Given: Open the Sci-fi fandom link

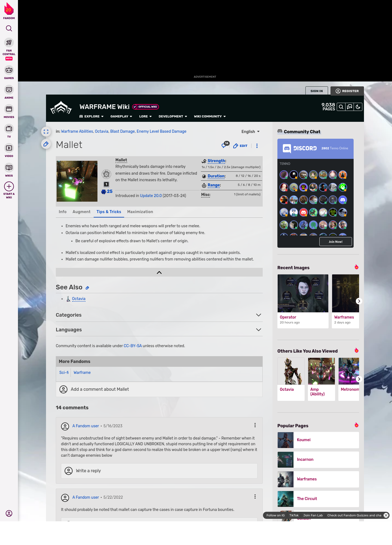Looking at the screenshot, I should coord(64,373).
